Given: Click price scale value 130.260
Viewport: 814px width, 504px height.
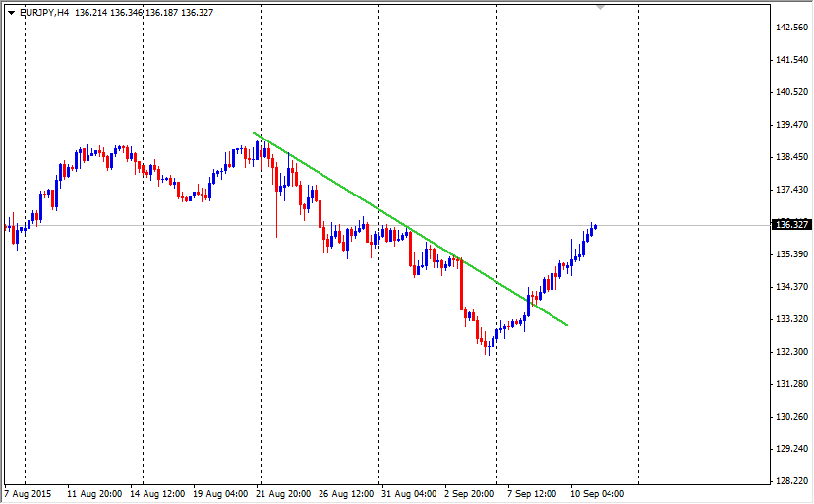Looking at the screenshot, I should [x=791, y=417].
